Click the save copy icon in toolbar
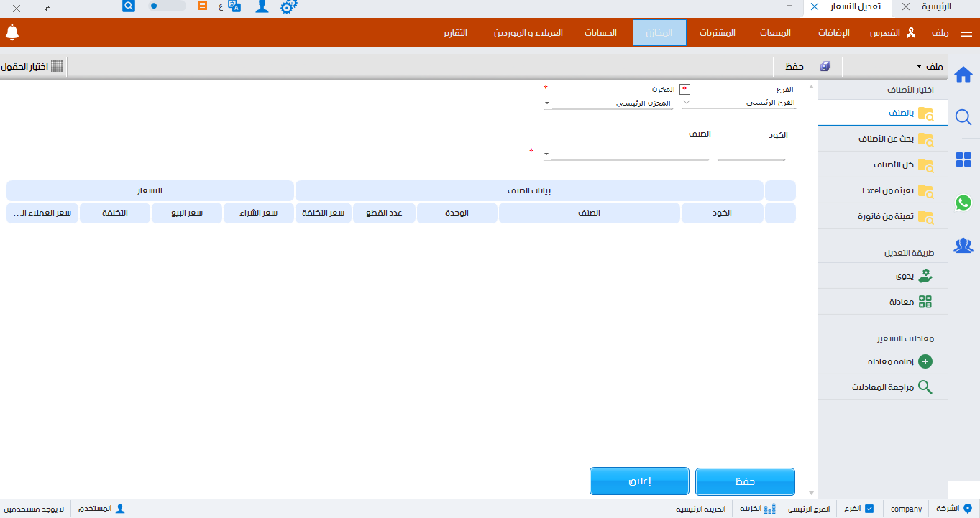The width and height of the screenshot is (980, 518). pyautogui.click(x=825, y=66)
